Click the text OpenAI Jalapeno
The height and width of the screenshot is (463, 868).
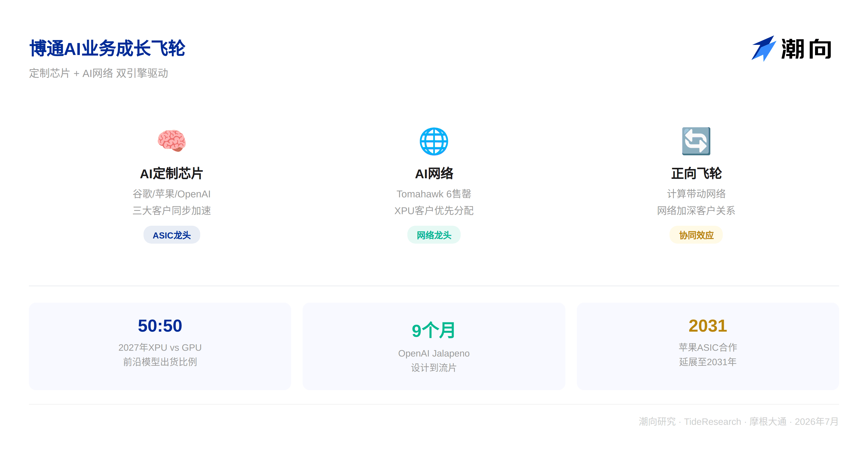pyautogui.click(x=434, y=353)
